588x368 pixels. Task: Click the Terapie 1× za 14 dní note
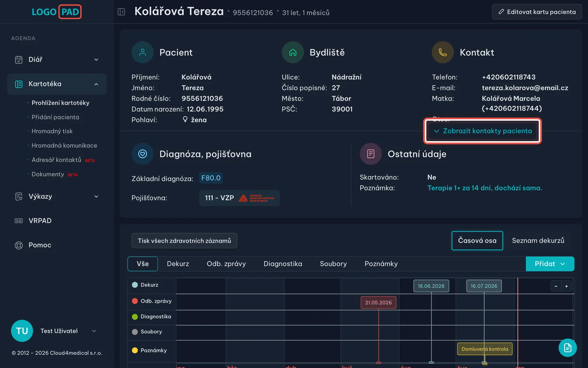click(485, 188)
